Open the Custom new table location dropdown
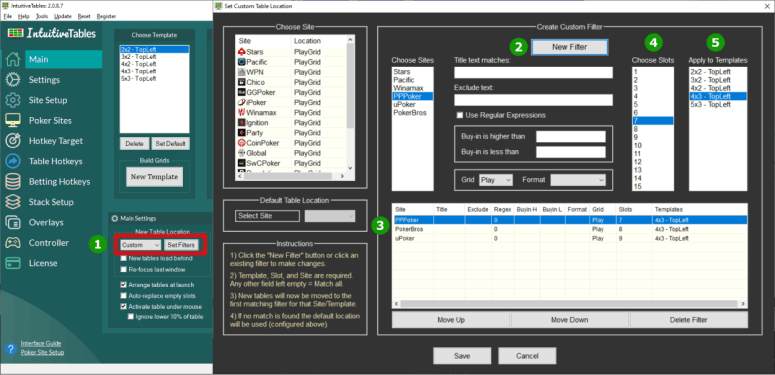 (x=140, y=245)
